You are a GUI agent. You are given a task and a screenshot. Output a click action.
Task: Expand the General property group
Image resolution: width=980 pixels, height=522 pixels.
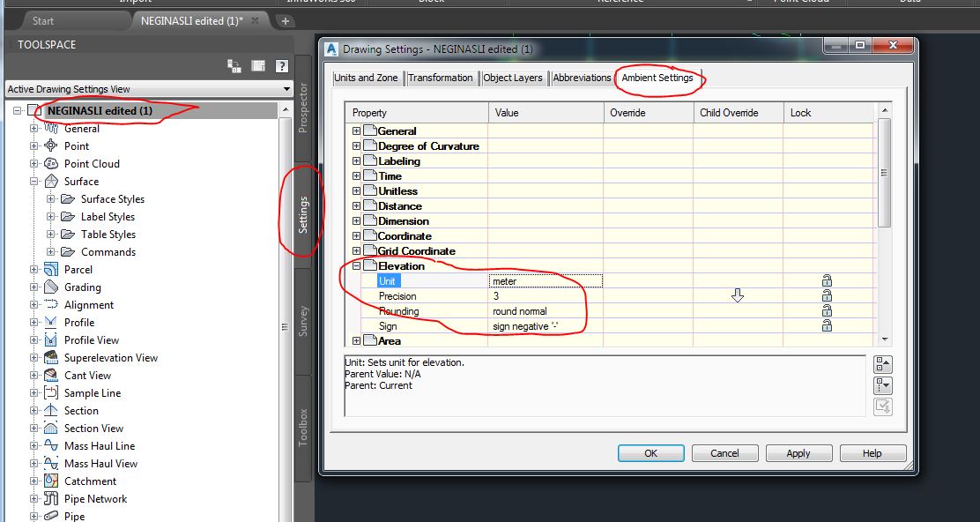pyautogui.click(x=356, y=130)
